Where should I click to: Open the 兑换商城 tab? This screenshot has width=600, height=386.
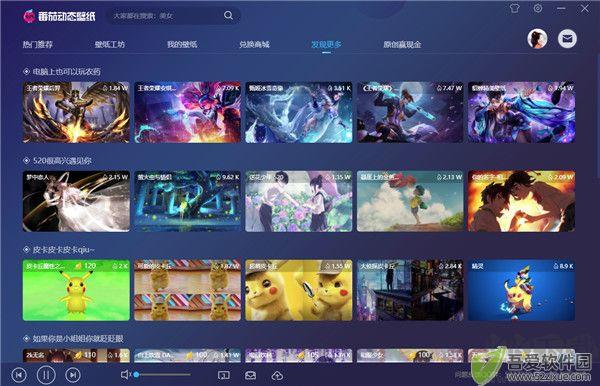[x=254, y=44]
